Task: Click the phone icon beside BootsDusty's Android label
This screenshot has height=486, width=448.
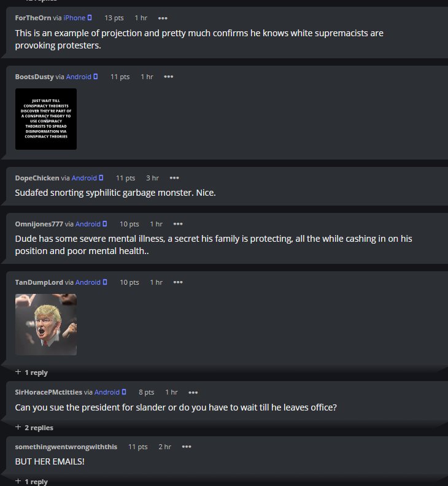Action: [x=96, y=76]
